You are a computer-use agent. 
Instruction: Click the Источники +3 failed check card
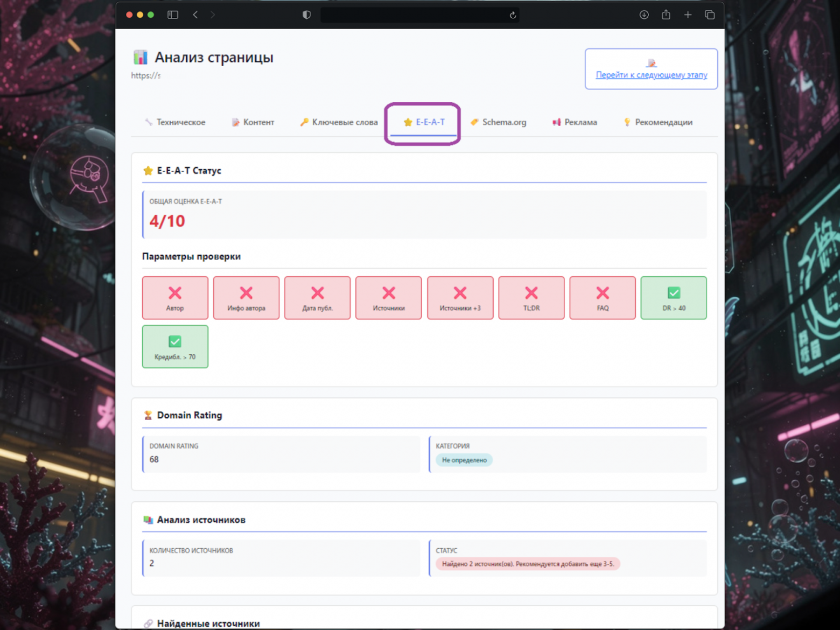[460, 298]
